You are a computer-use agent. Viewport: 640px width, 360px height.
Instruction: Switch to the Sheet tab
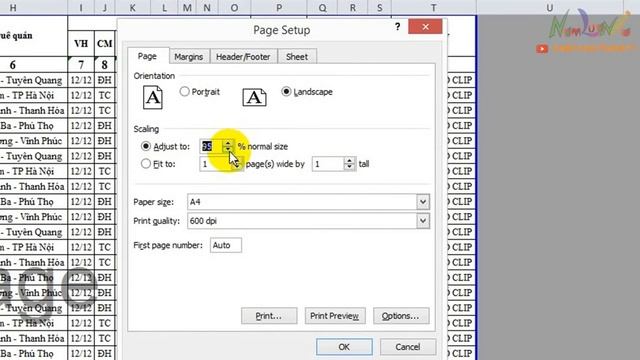pyautogui.click(x=297, y=57)
